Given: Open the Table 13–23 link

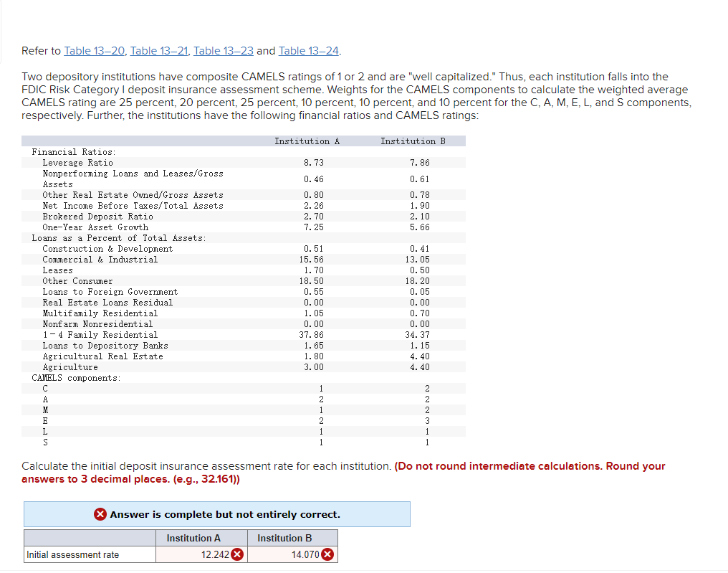Looking at the screenshot, I should coord(224,51).
